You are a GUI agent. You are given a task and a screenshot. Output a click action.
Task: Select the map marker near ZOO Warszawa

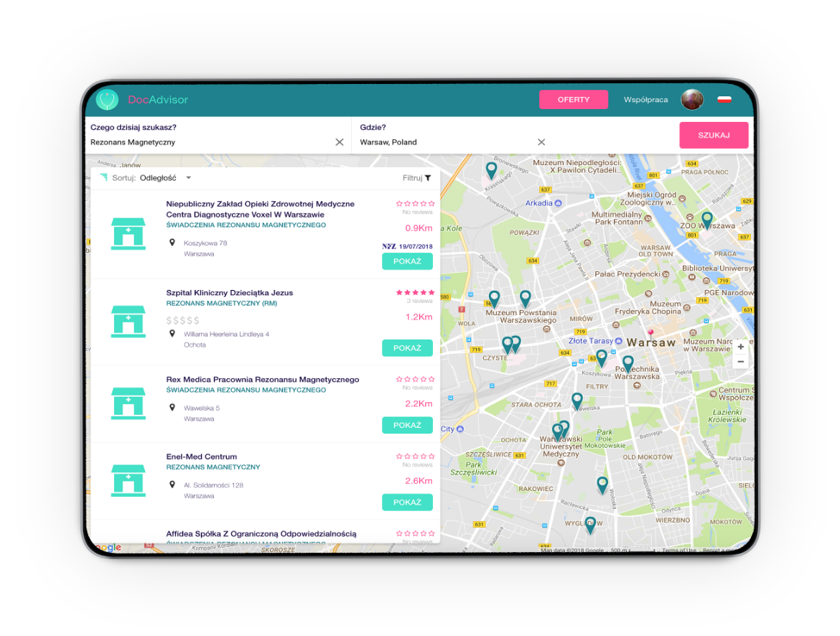click(706, 220)
